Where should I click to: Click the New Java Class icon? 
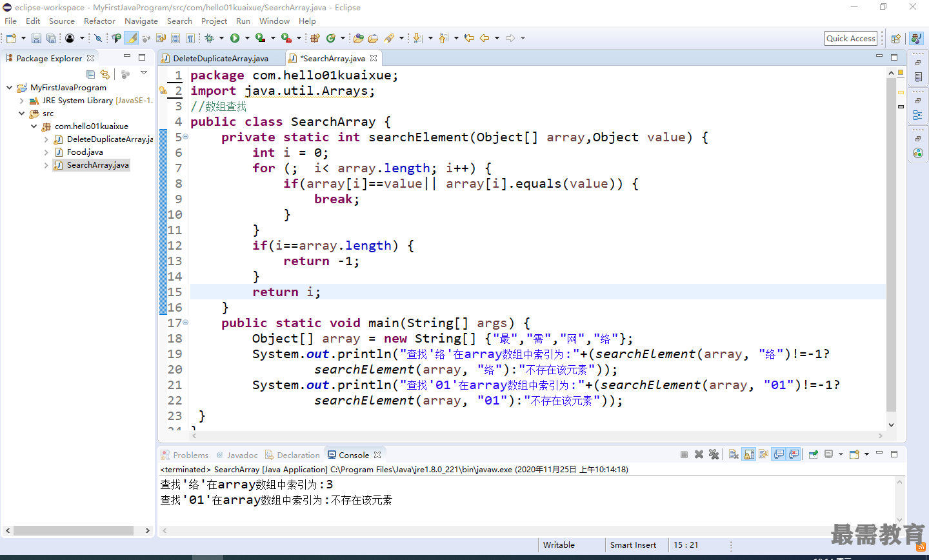[x=331, y=38]
